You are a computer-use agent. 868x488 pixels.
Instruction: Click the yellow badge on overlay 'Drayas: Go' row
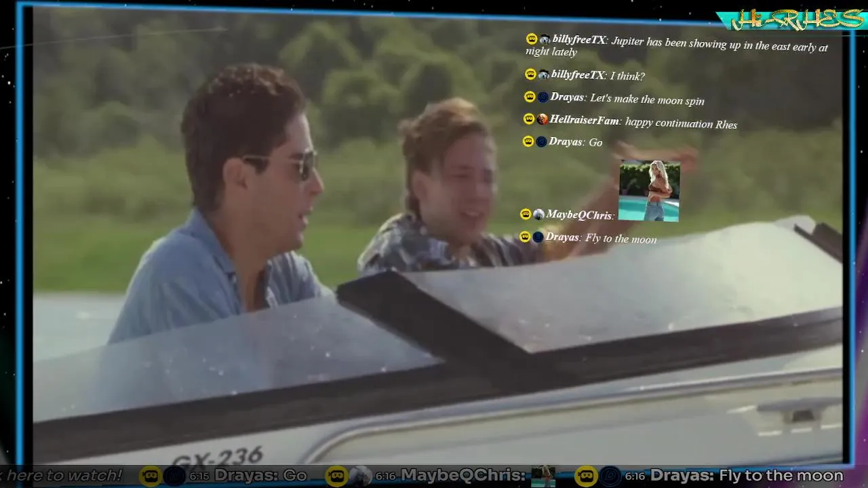(528, 142)
